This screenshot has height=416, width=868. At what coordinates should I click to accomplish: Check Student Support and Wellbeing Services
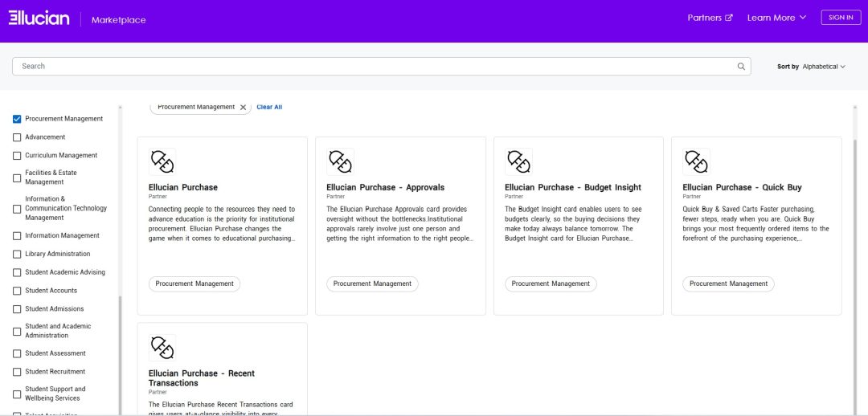17,394
